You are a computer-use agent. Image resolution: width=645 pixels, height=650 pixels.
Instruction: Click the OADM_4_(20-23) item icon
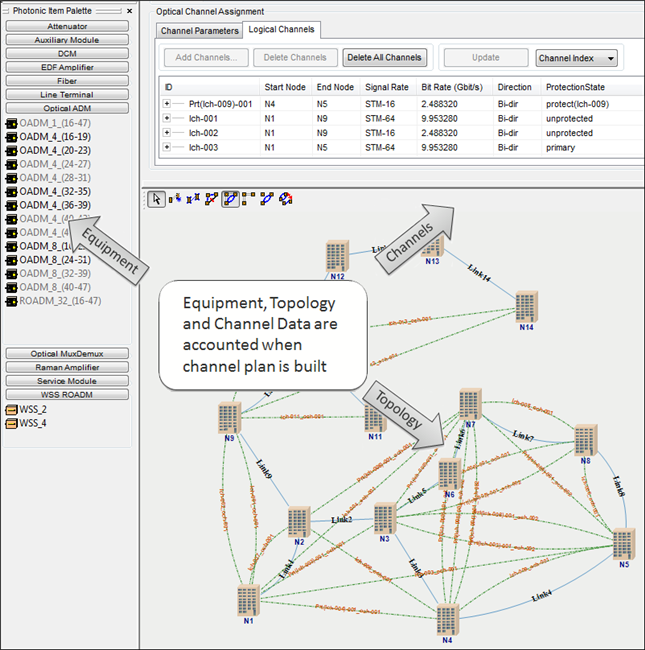click(12, 150)
